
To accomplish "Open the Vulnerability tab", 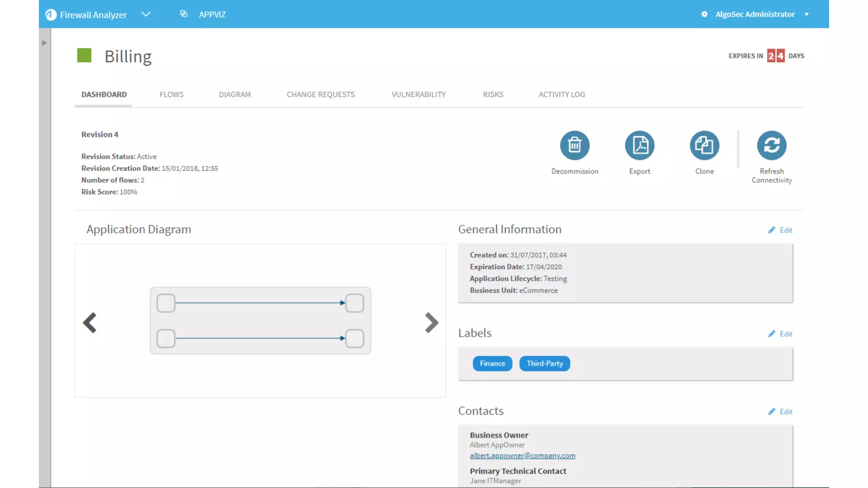I will click(418, 94).
